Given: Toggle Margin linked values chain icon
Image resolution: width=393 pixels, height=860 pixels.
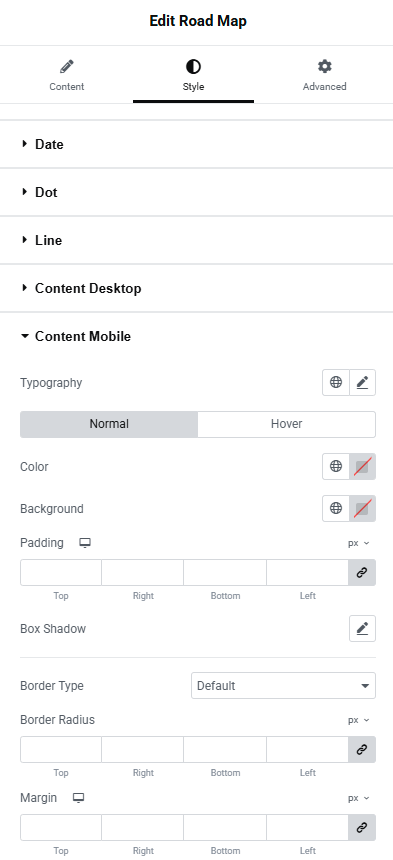Looking at the screenshot, I should 362,828.
